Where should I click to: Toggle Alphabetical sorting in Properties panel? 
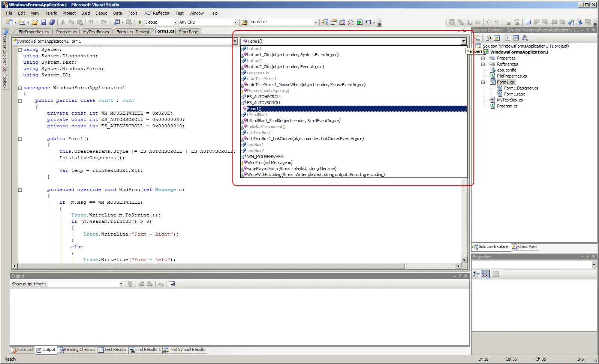pos(485,274)
